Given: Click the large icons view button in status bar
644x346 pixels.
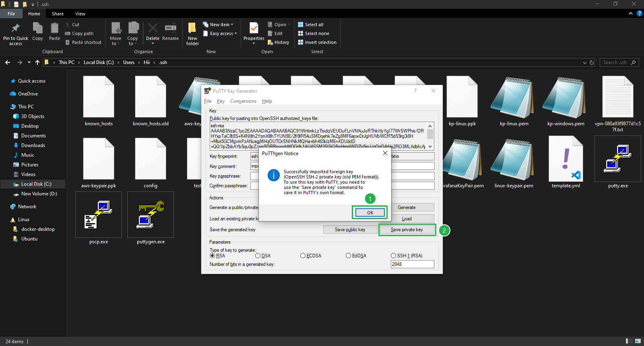Looking at the screenshot, I should click(x=638, y=341).
